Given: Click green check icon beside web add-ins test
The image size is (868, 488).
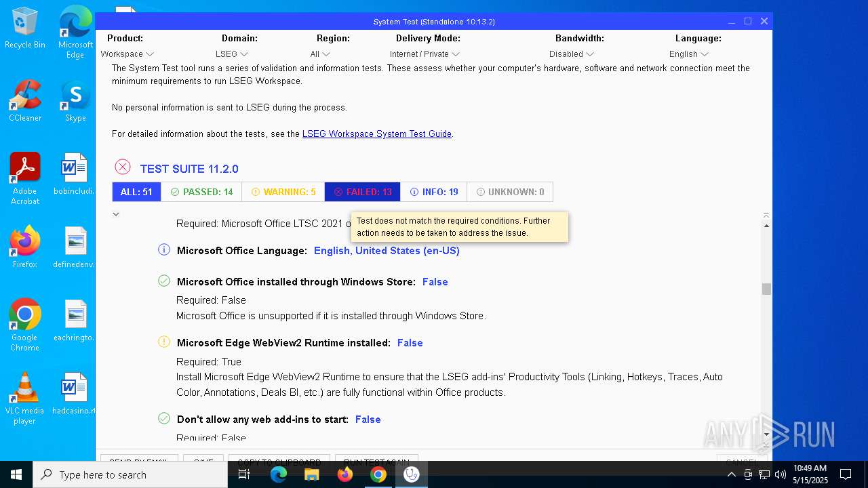Looking at the screenshot, I should pyautogui.click(x=164, y=419).
